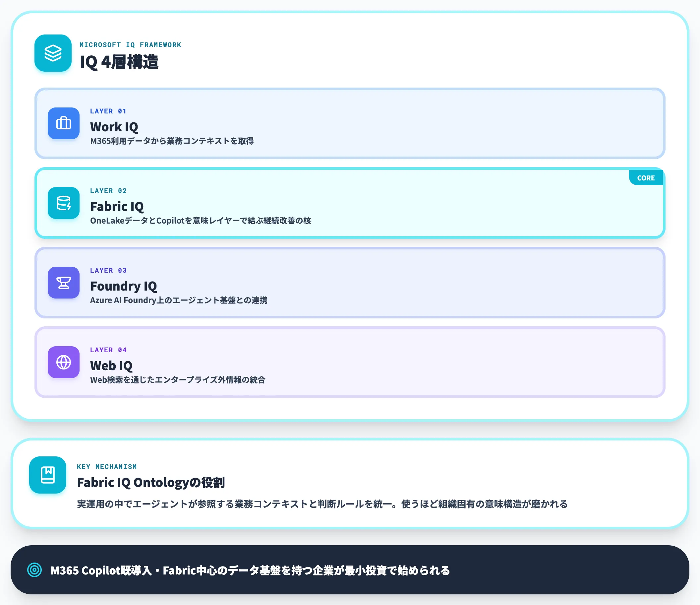Screen dimensions: 700x605
Task: Click the LAYER 01 label
Action: tap(108, 111)
